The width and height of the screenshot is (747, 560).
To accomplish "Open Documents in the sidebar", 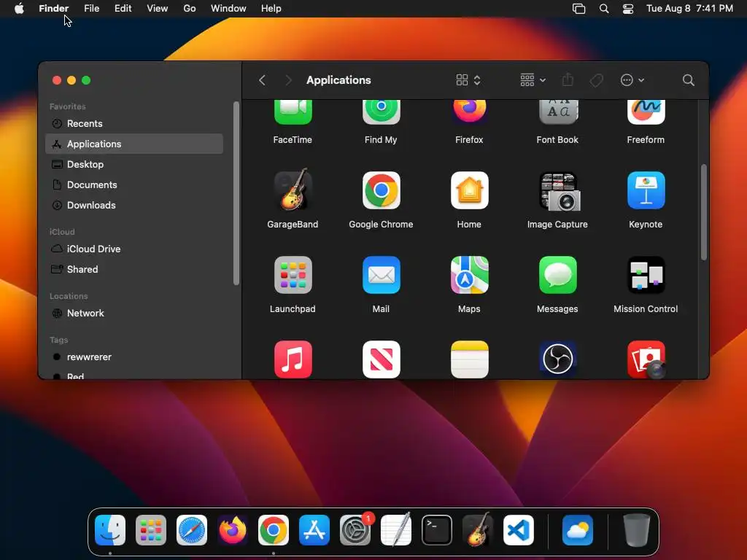I will [134, 184].
